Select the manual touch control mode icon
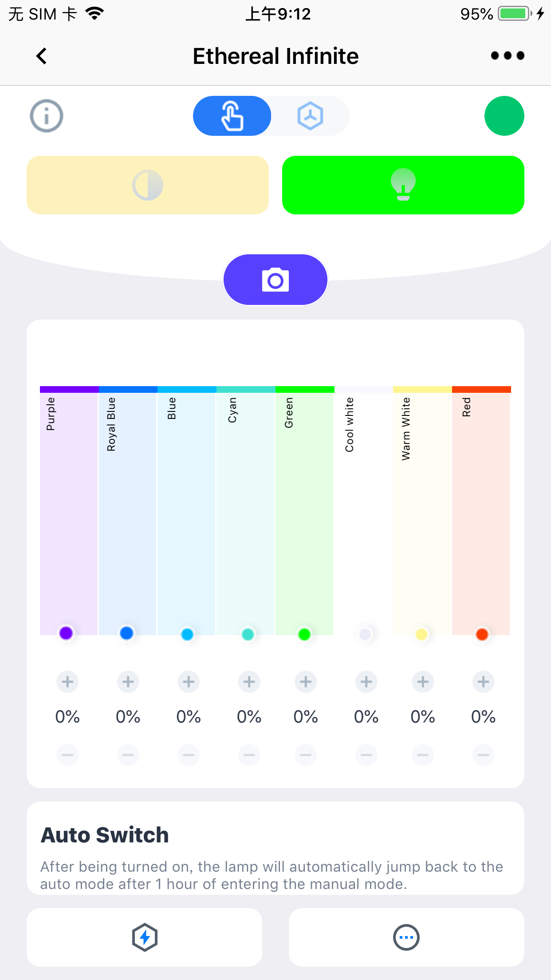 [232, 115]
